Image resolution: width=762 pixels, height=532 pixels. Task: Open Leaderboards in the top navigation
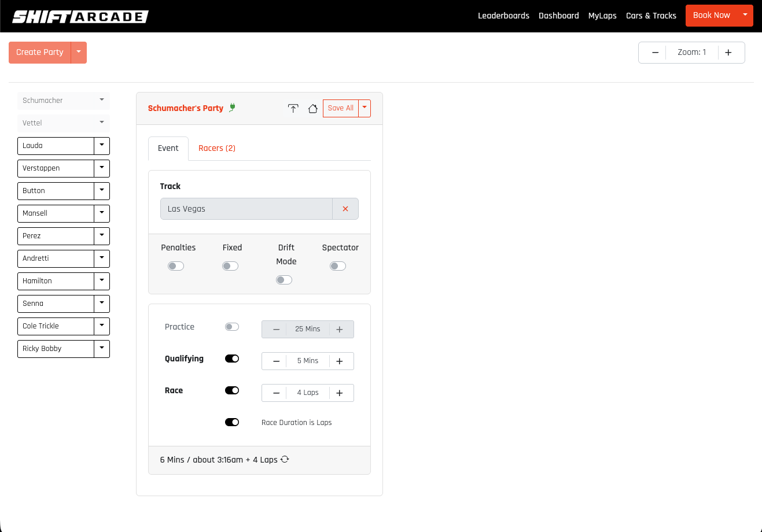click(x=503, y=16)
